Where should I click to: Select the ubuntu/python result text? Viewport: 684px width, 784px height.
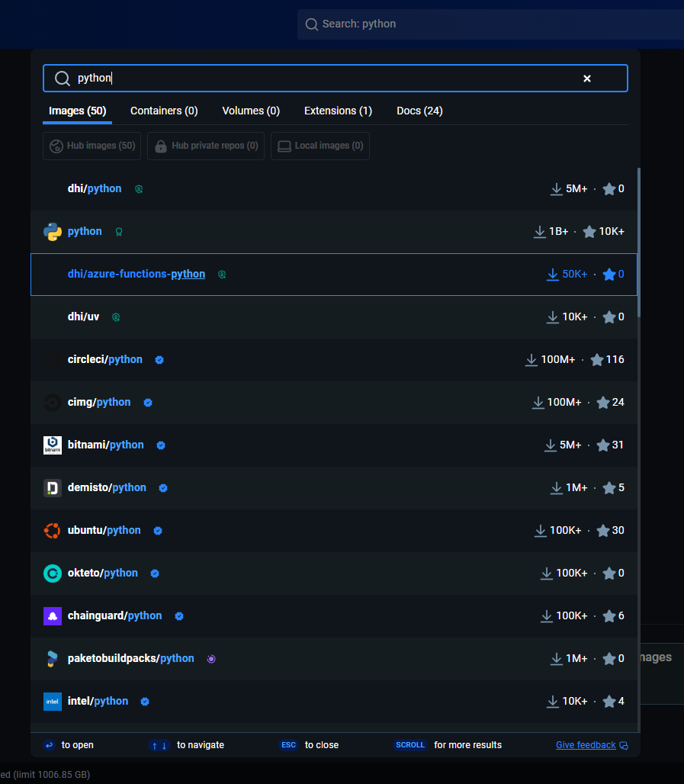pyautogui.click(x=104, y=531)
